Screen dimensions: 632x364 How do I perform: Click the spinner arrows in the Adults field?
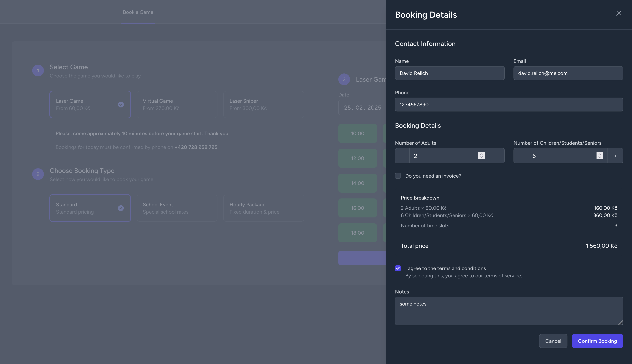[x=481, y=156]
